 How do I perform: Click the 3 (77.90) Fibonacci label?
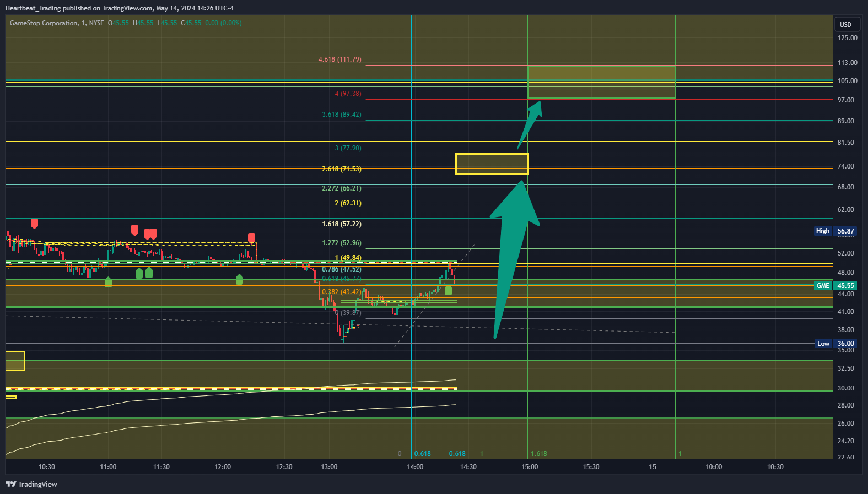(x=348, y=148)
